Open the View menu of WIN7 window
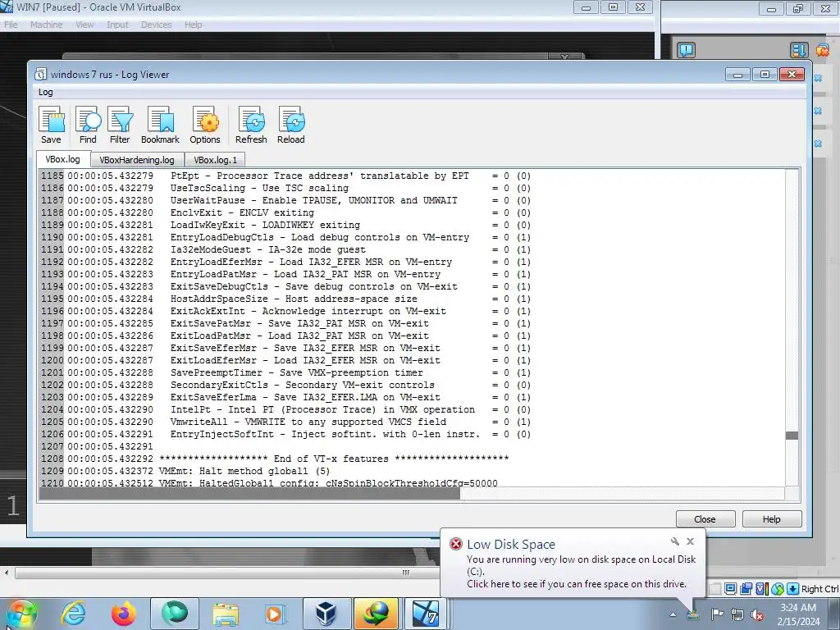 tap(84, 25)
